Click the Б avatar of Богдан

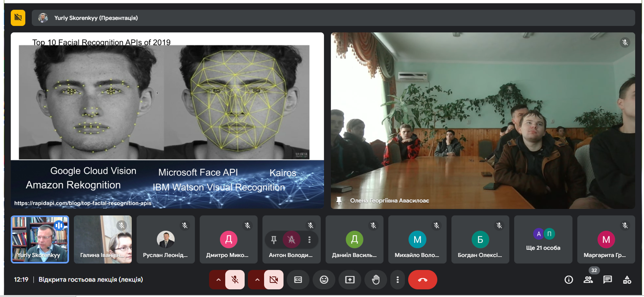[480, 239]
